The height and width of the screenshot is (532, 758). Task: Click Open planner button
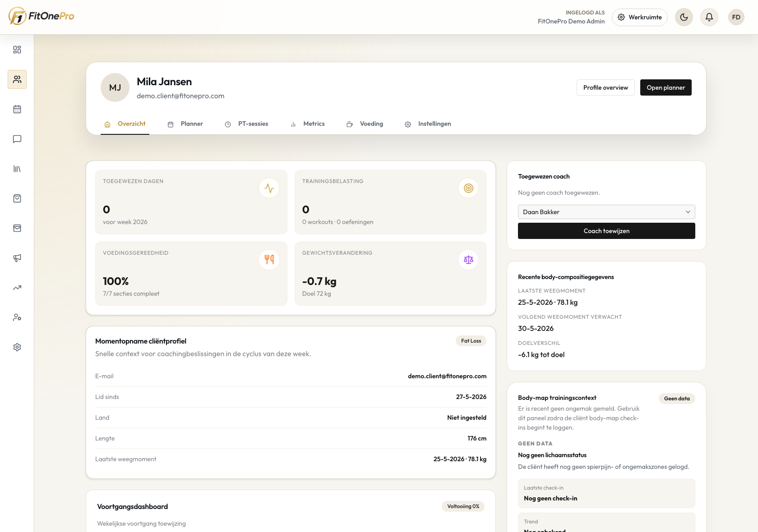[x=666, y=87]
